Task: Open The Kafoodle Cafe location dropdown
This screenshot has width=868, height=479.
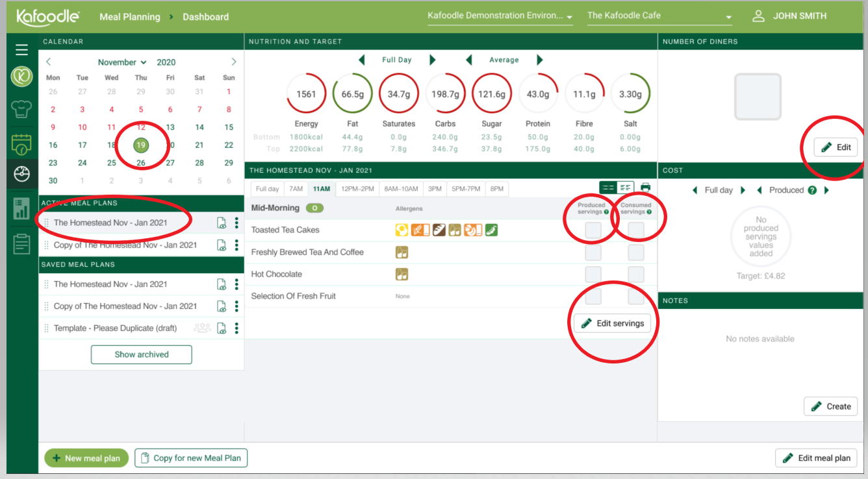Action: pos(659,16)
